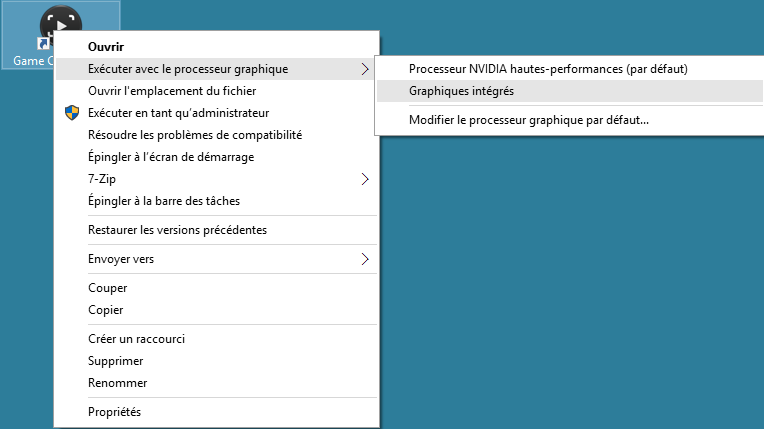Click the shortcut arrow overlay on the desktop icon
Screen dimensions: 764x429
[43, 44]
